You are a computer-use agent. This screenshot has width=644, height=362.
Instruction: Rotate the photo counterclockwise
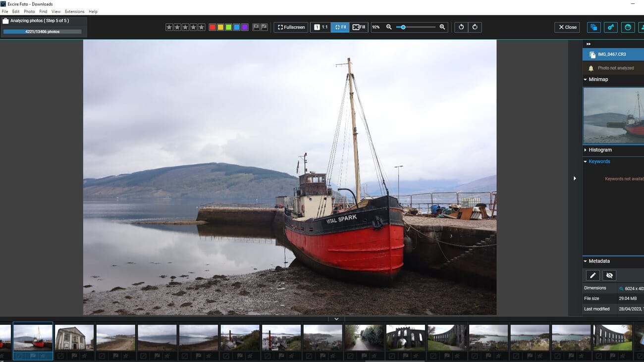(x=462, y=27)
